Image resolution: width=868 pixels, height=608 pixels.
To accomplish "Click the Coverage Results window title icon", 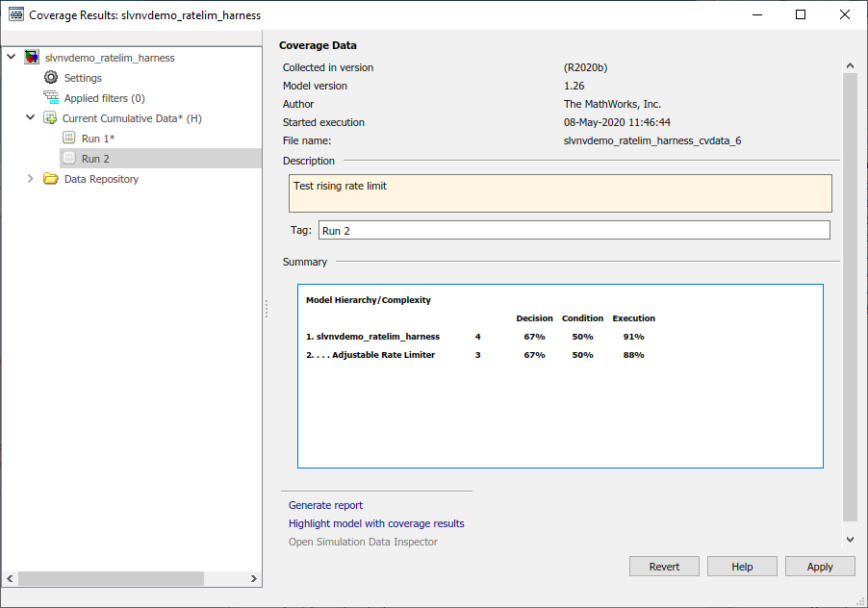I will (x=16, y=15).
